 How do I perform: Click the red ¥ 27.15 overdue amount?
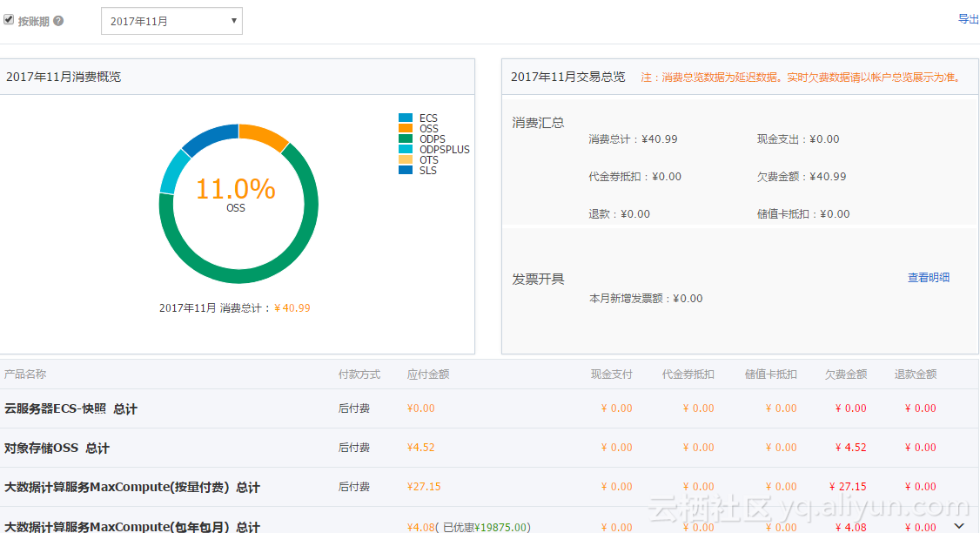[x=848, y=486]
